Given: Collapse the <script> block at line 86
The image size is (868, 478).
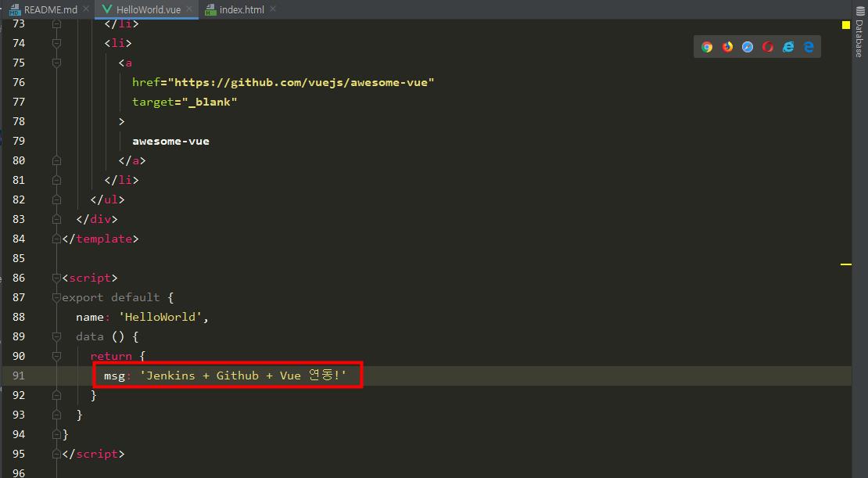Looking at the screenshot, I should [x=56, y=278].
